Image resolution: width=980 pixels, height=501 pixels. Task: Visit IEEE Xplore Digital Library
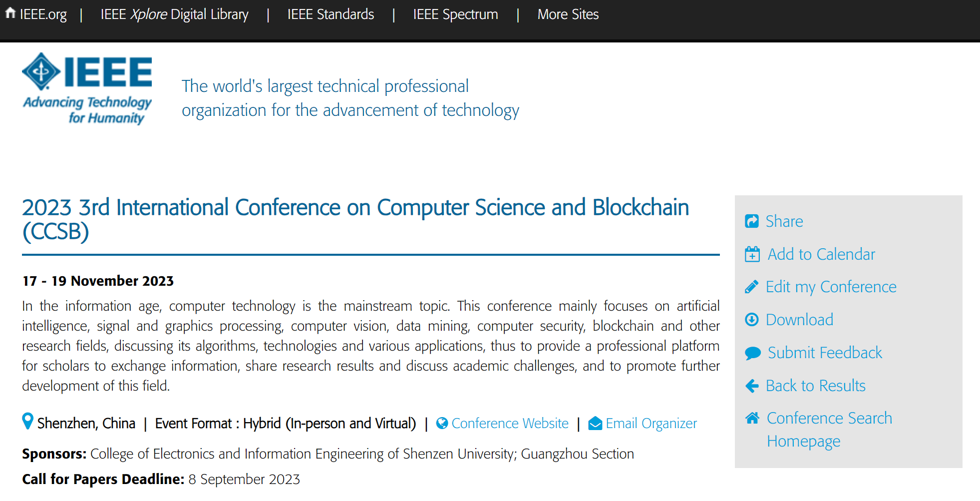pyautogui.click(x=174, y=14)
